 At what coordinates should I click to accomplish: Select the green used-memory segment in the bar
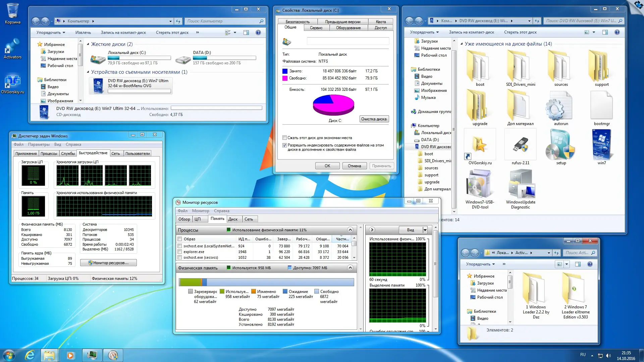[191, 282]
